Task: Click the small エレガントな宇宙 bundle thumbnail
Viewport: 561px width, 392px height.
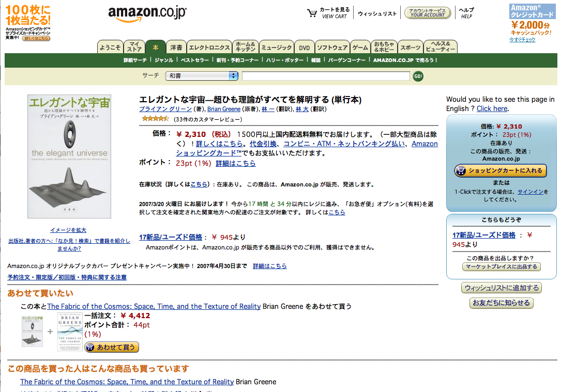Action: pos(32,331)
